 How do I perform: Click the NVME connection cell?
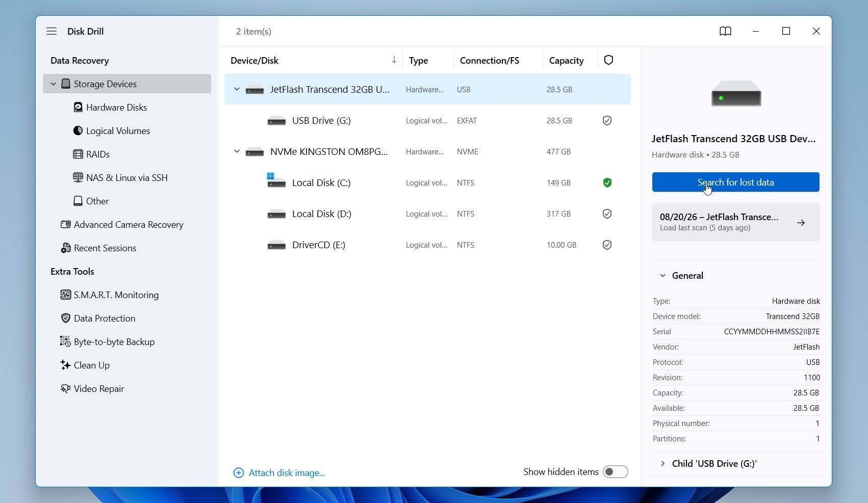click(467, 151)
